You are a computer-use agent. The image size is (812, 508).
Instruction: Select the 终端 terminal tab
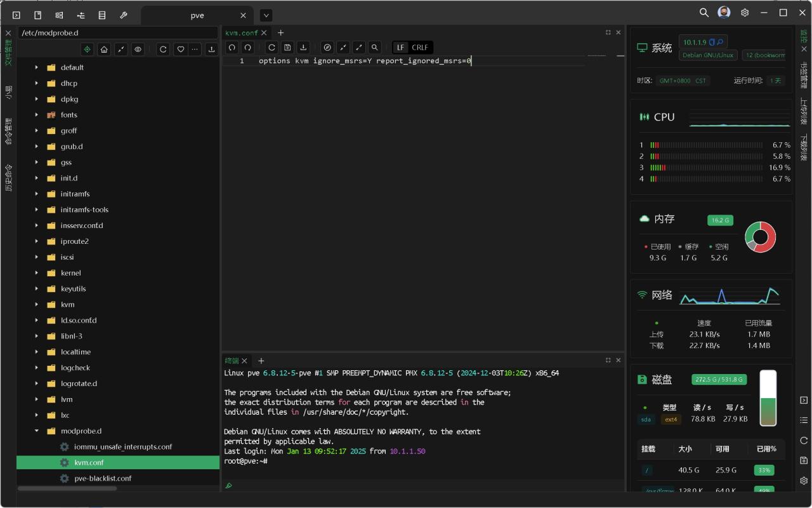click(x=232, y=361)
